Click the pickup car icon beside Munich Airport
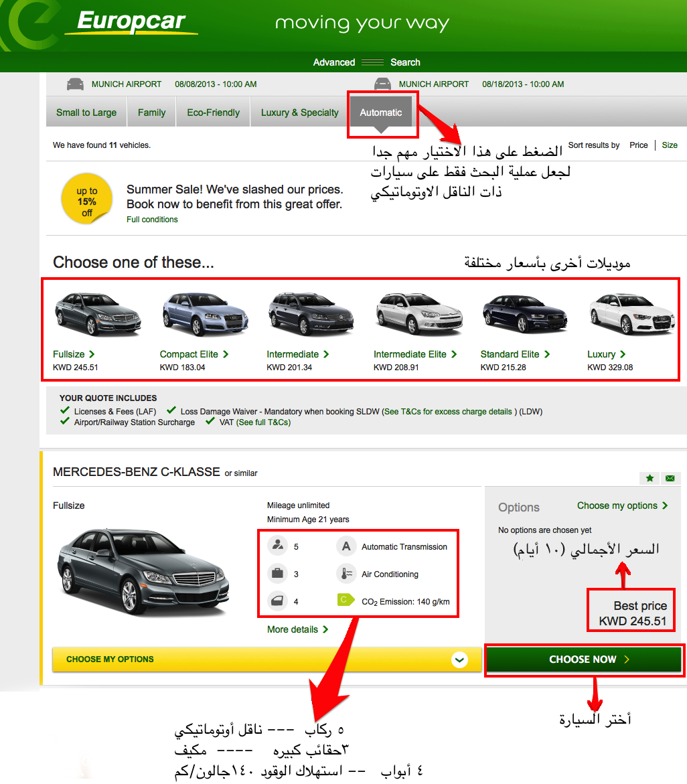The height and width of the screenshot is (784, 687). (x=76, y=84)
